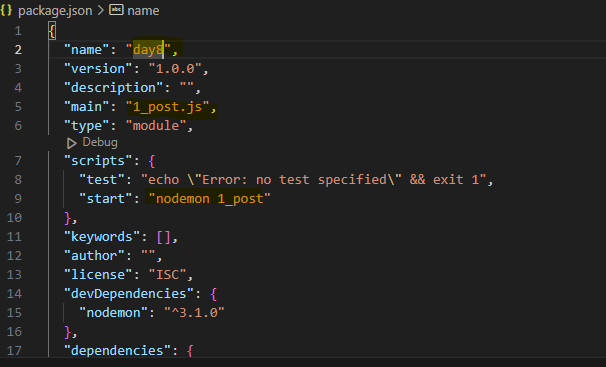The height and width of the screenshot is (367, 606).
Task: Click line number 1 in gutter
Action: tap(18, 31)
